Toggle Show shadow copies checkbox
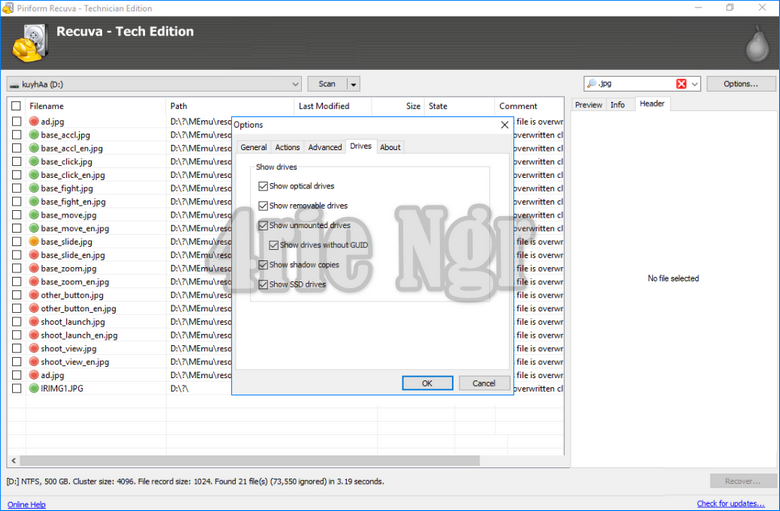Viewport: 780px width, 511px height. point(263,265)
